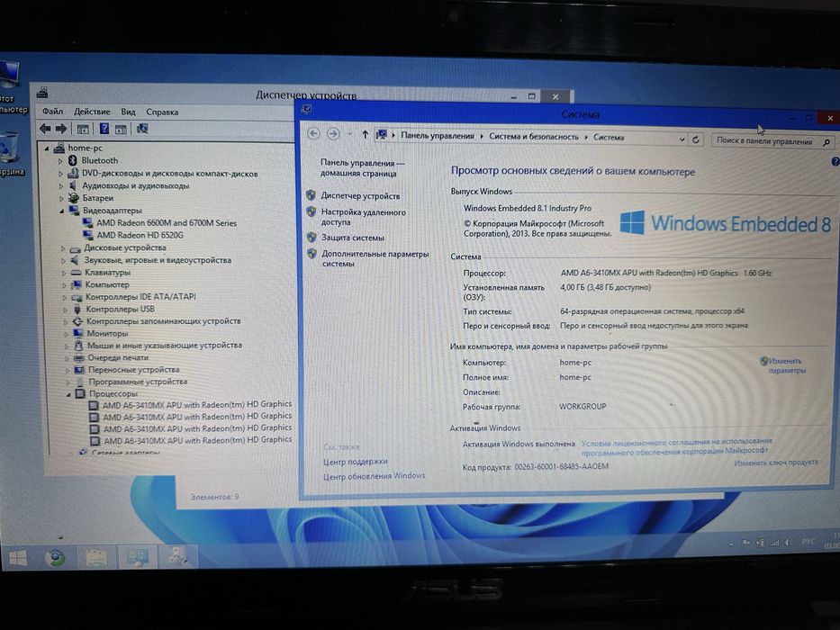The image size is (840, 630).
Task: Open Защита системы sidebar link
Action: pos(353,238)
